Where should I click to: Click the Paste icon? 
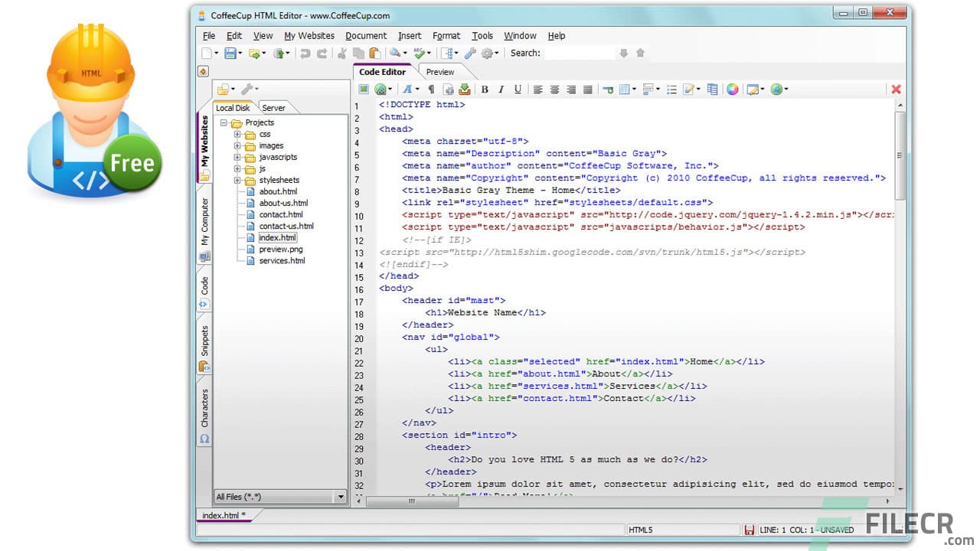point(374,53)
